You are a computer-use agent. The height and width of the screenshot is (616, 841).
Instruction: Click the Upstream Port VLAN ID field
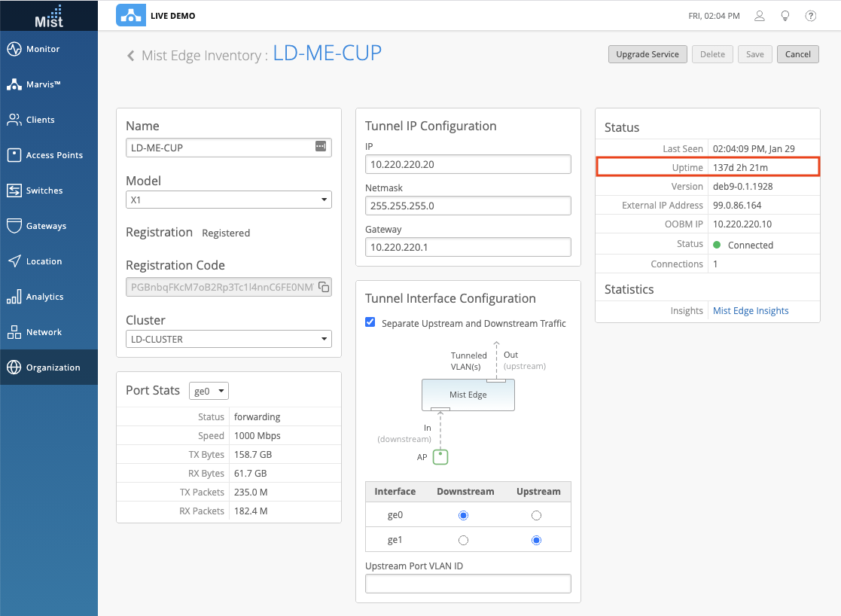pyautogui.click(x=468, y=584)
